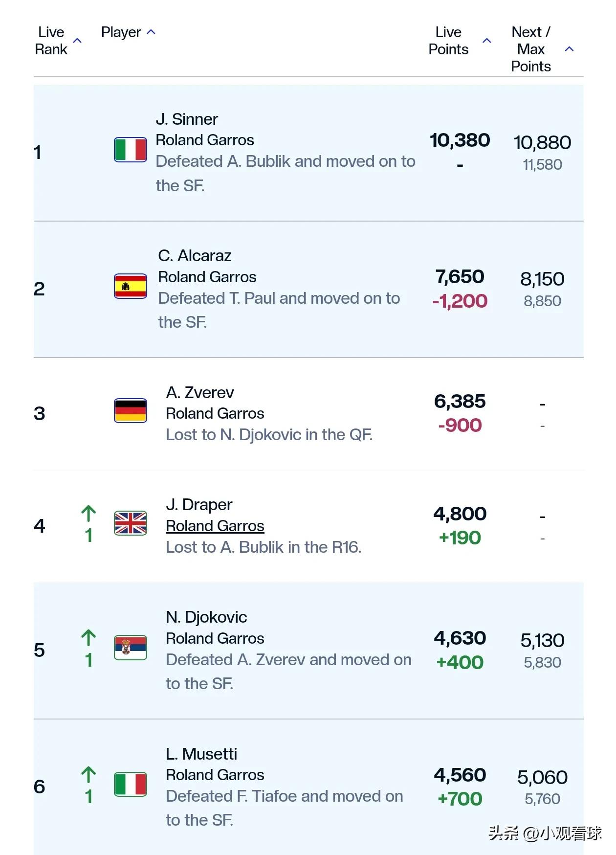Click the Italy flag beside L. Musetti
This screenshot has height=855, width=616.
click(130, 784)
